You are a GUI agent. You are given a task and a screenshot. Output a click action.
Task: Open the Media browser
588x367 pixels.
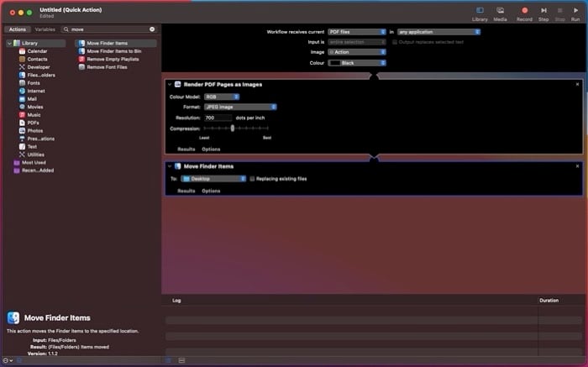(x=500, y=14)
